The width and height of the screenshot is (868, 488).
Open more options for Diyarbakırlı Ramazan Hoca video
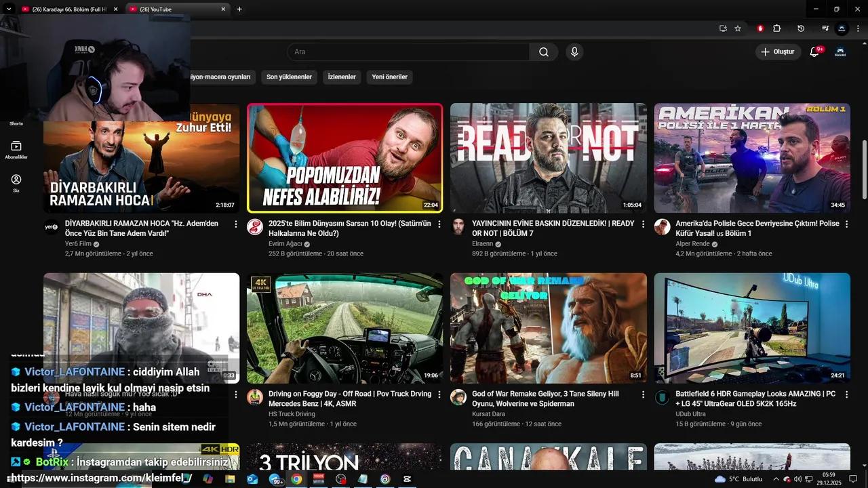pos(236,224)
